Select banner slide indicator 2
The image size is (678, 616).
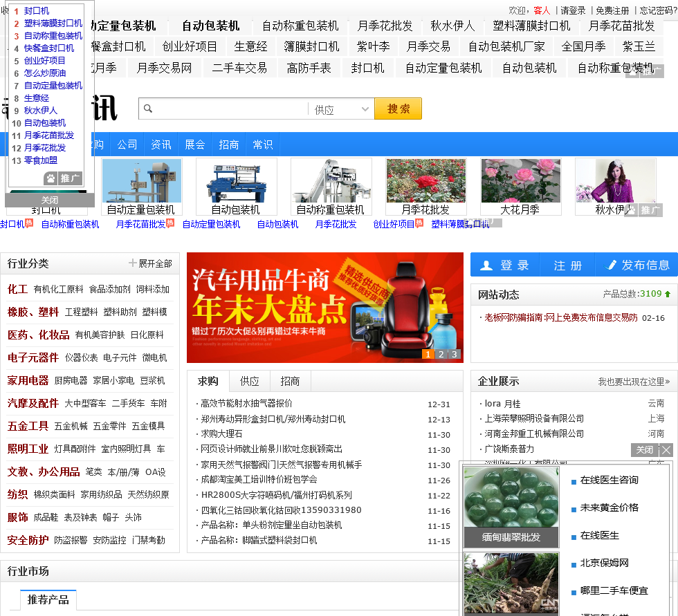click(x=441, y=354)
